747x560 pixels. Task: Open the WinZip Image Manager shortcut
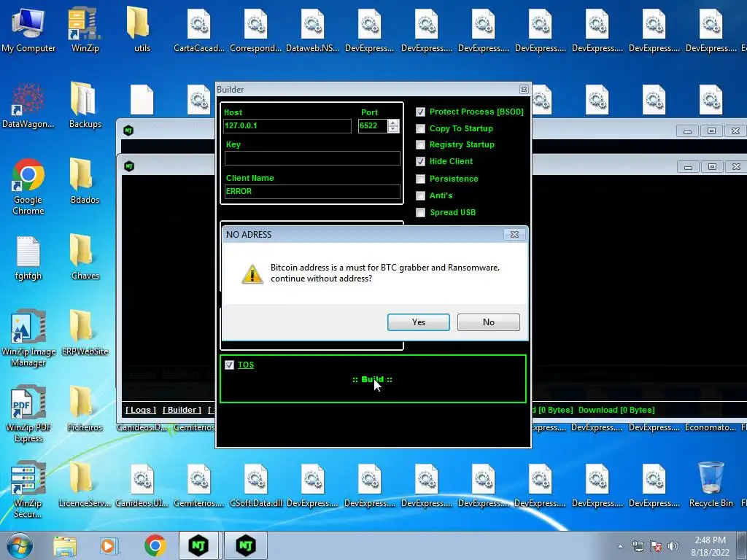(x=28, y=338)
